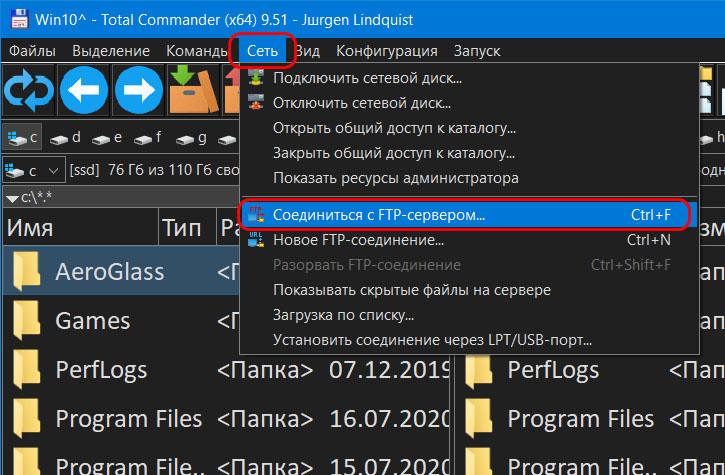The height and width of the screenshot is (475, 725).
Task: Click right panel Program Files folder icon
Action: point(479,419)
